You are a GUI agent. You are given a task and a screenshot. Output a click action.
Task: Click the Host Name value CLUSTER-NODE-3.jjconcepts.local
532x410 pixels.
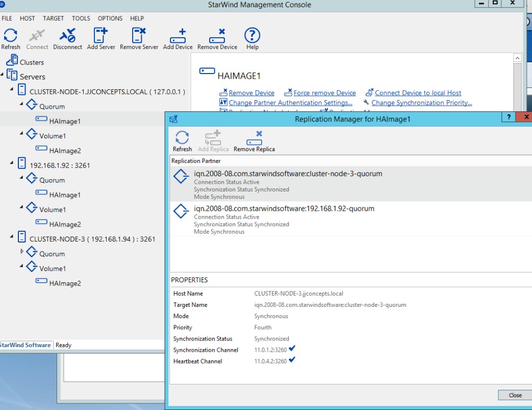(x=298, y=294)
